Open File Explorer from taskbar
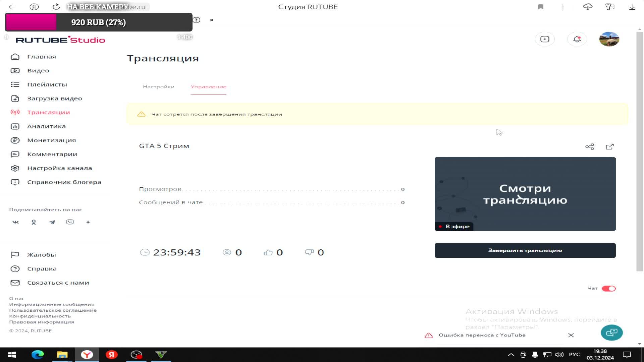This screenshot has width=644, height=362. pos(62,355)
